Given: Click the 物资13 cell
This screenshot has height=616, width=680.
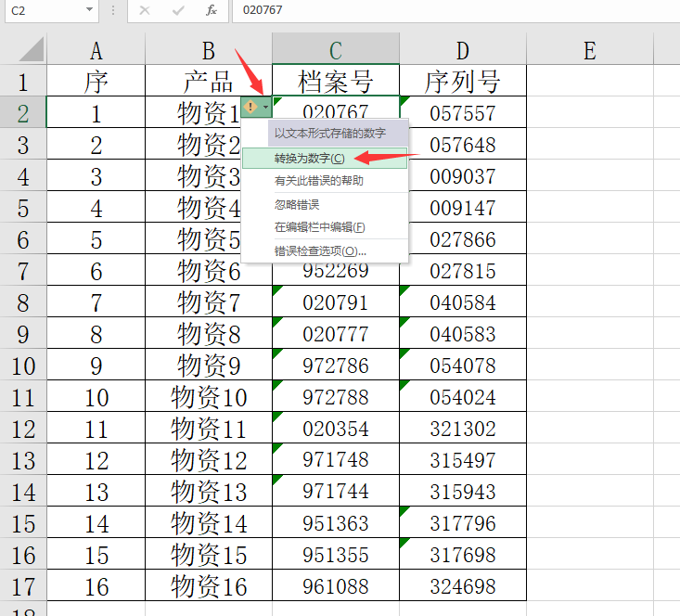Looking at the screenshot, I should coord(209,491).
